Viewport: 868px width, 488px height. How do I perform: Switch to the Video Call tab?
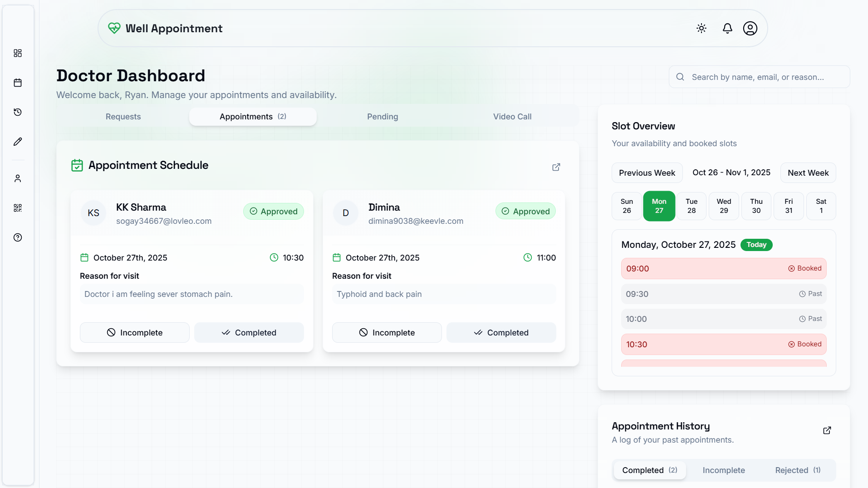coord(512,117)
